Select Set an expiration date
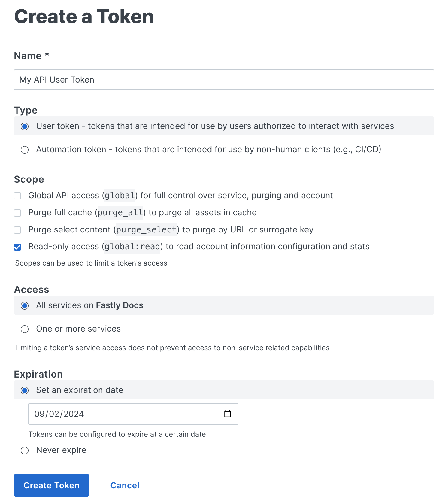 point(25,390)
